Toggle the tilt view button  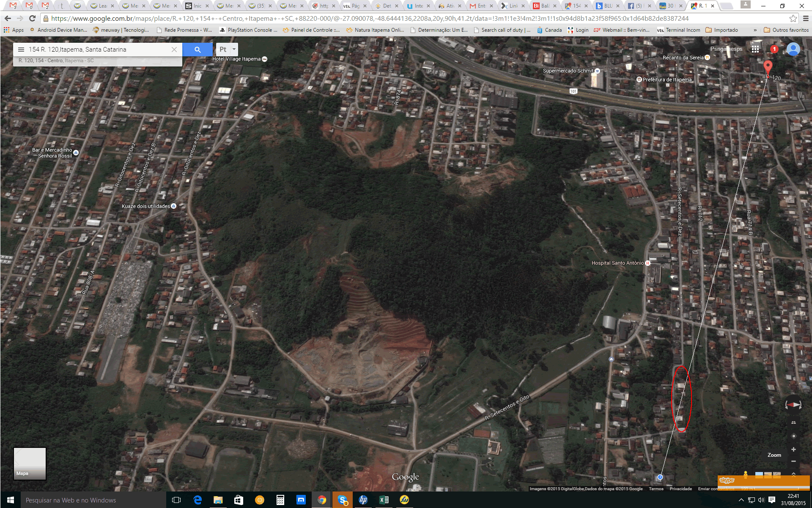click(793, 422)
